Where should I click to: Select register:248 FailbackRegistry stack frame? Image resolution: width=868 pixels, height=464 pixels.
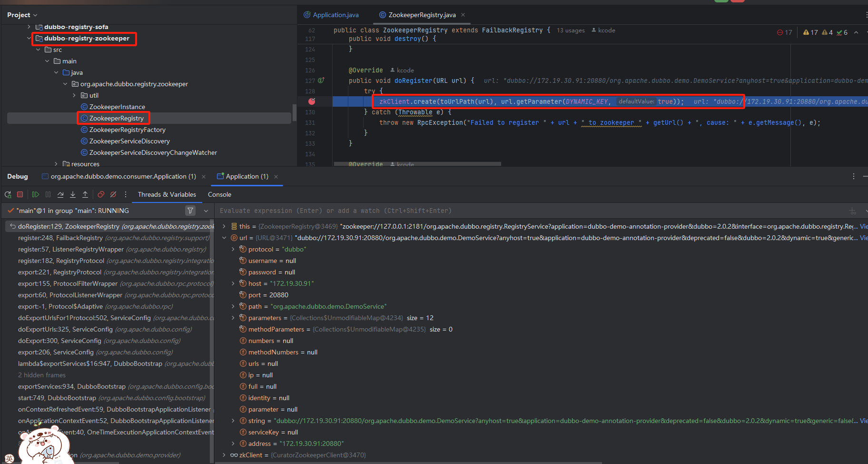(x=60, y=238)
